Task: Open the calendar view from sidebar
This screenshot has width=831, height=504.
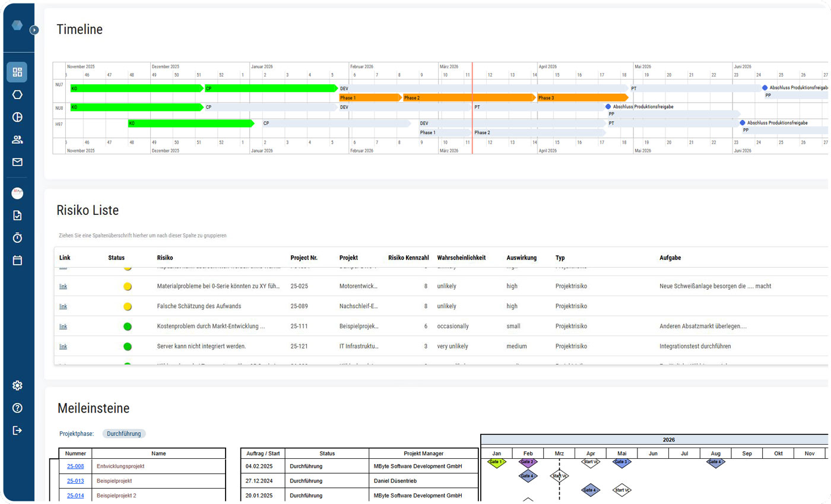Action: point(18,260)
